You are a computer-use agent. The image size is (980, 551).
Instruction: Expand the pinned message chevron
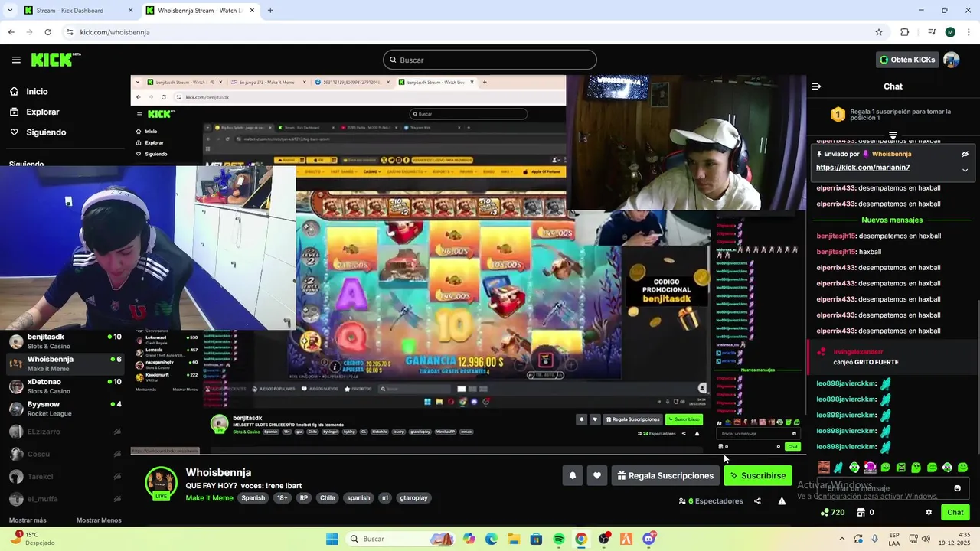tap(965, 170)
